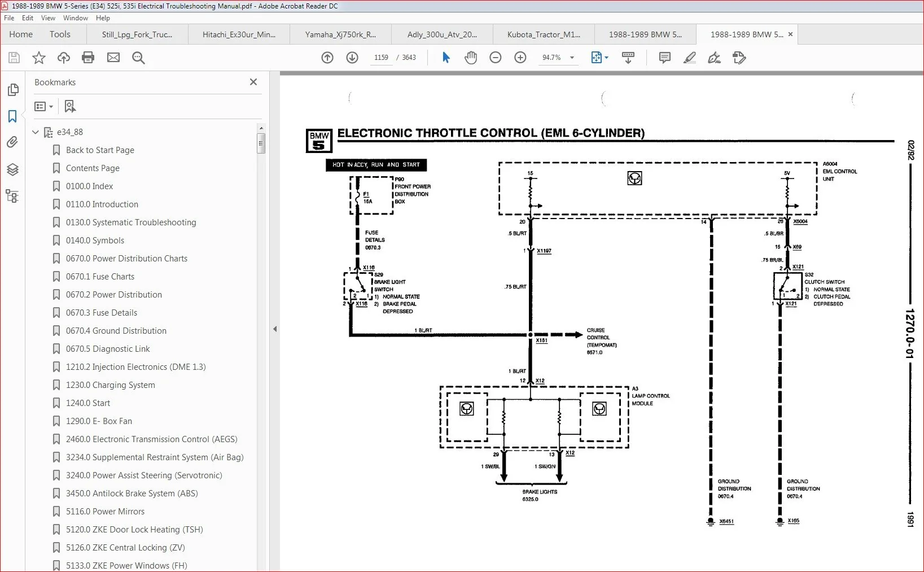Zoom in with the plus icon

coord(520,58)
